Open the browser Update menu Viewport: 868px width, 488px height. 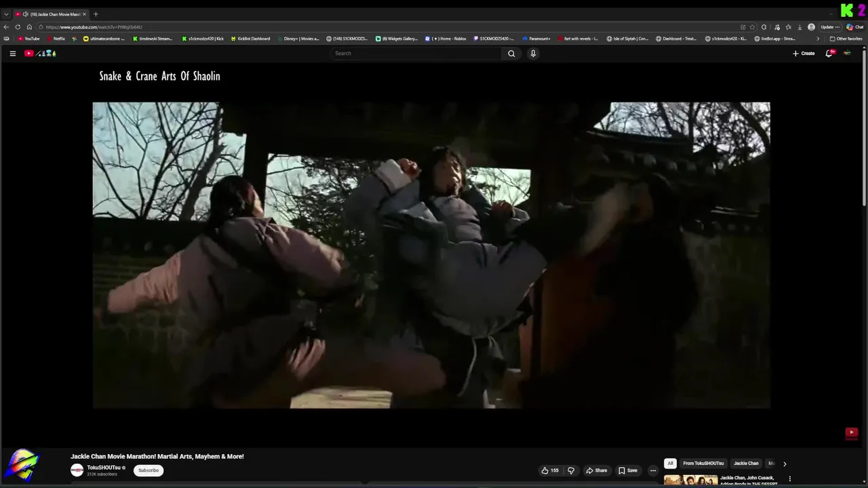click(830, 27)
